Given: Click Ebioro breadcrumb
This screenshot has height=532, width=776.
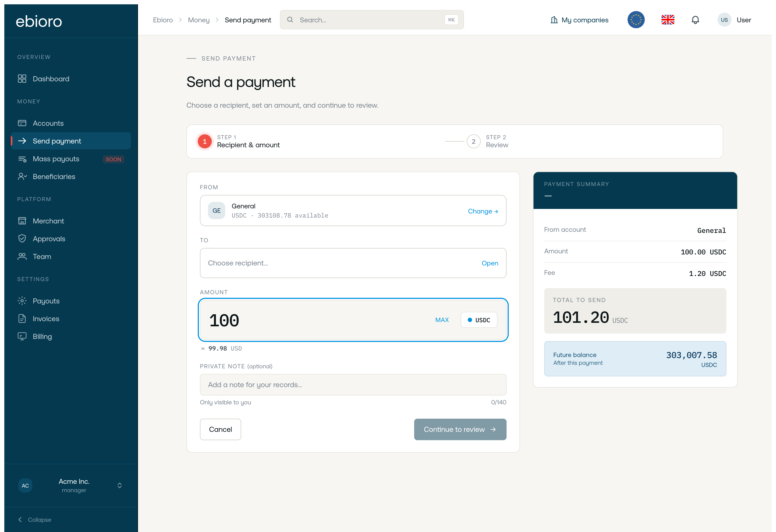Looking at the screenshot, I should click(x=163, y=20).
